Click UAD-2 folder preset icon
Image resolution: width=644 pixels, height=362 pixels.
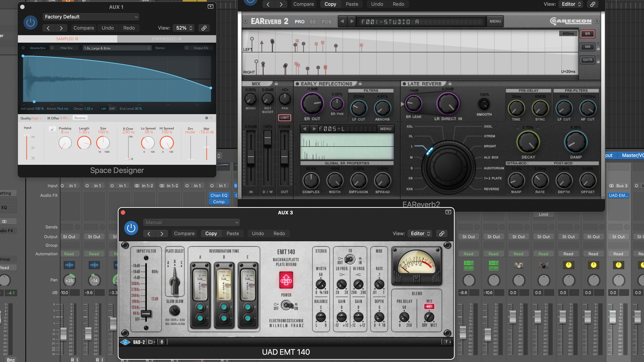pyautogui.click(x=151, y=342)
